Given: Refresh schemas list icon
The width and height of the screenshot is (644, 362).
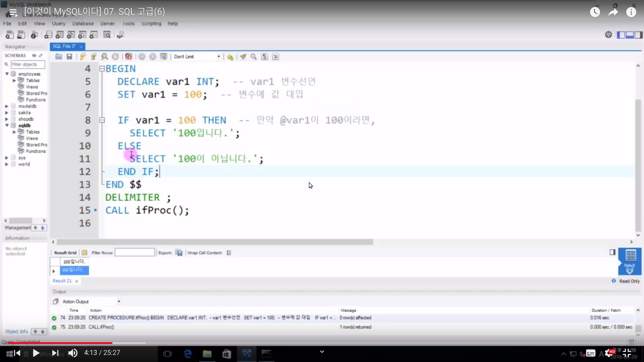Looking at the screenshot, I should pos(34,55).
